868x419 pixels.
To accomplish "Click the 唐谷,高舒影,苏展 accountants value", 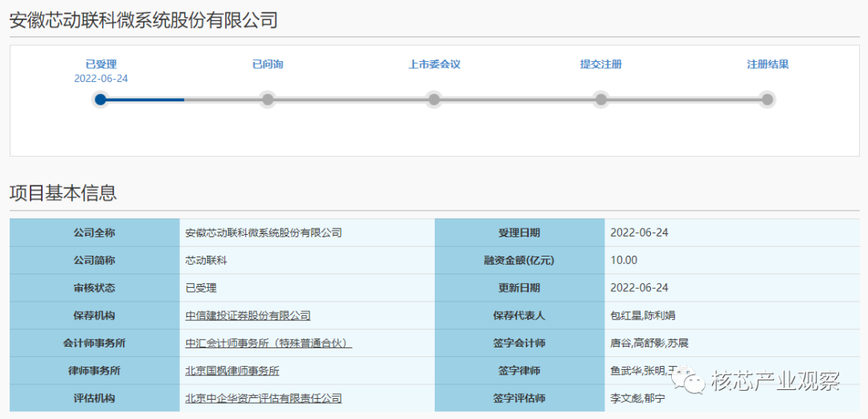I will (x=649, y=343).
